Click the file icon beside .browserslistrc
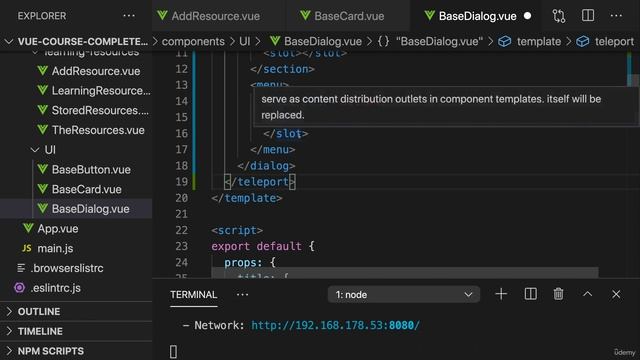 21,268
